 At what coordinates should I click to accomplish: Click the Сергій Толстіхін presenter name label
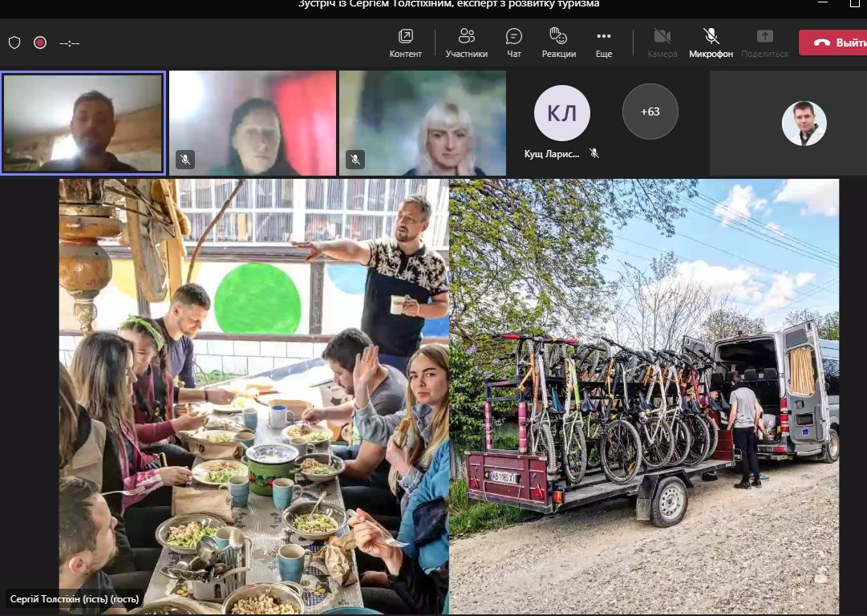point(75,598)
